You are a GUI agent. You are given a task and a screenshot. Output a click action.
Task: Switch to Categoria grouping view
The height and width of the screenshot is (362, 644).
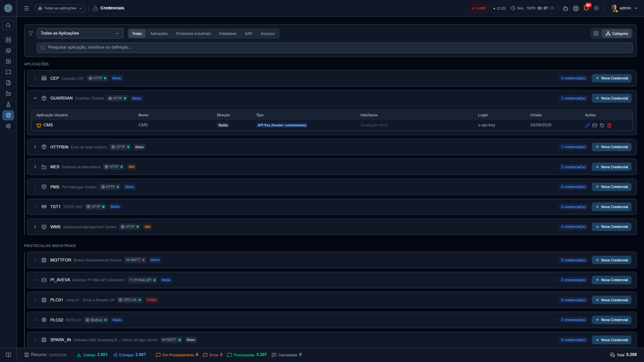[x=617, y=34]
